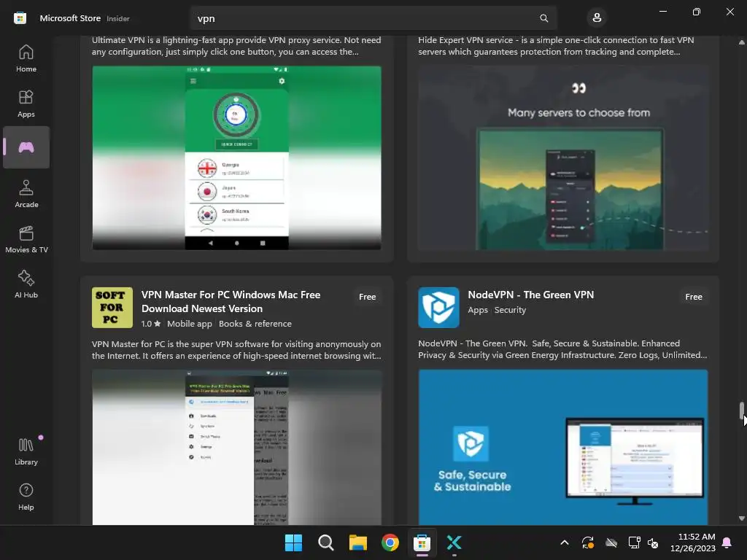Open the SOFT FOR PC app icon
Image resolution: width=747 pixels, height=560 pixels.
click(112, 307)
